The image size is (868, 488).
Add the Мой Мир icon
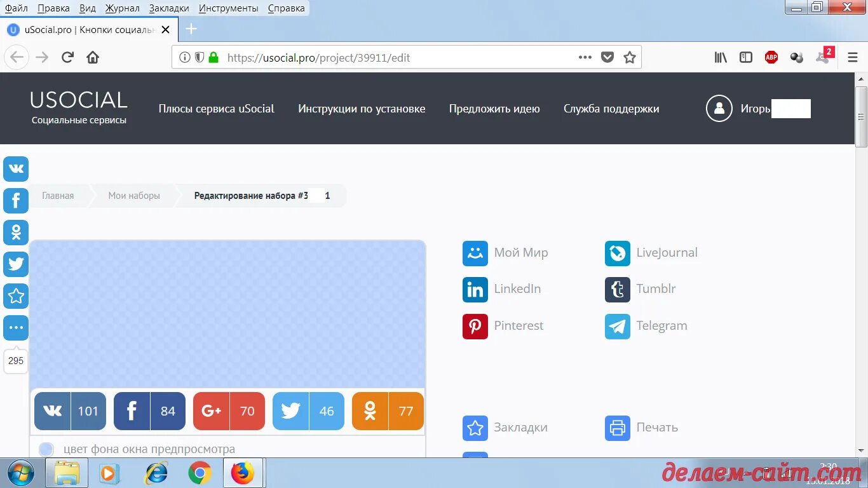point(475,253)
